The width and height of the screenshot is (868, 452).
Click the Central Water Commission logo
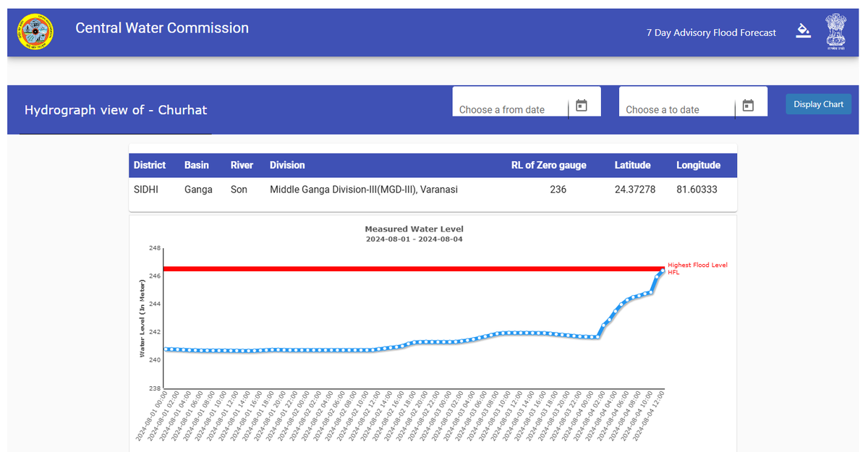pos(35,32)
